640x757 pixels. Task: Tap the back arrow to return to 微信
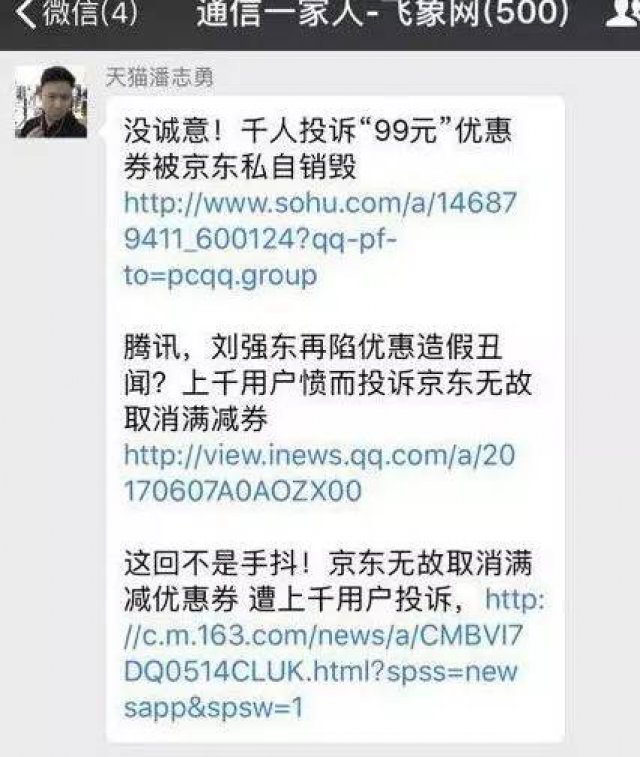point(26,14)
